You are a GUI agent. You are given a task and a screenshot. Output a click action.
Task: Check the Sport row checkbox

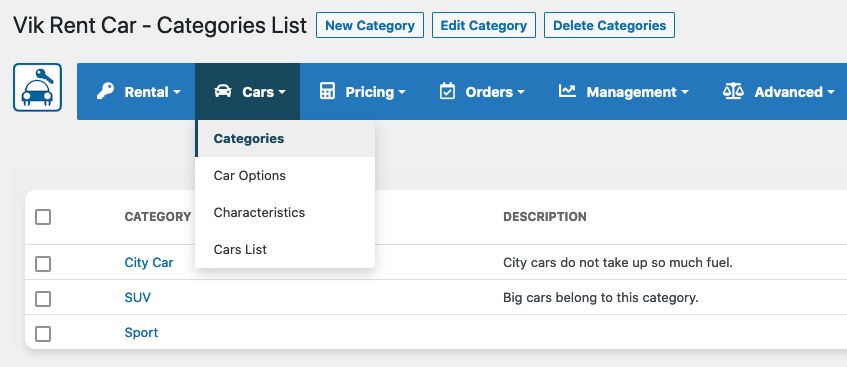(43, 333)
